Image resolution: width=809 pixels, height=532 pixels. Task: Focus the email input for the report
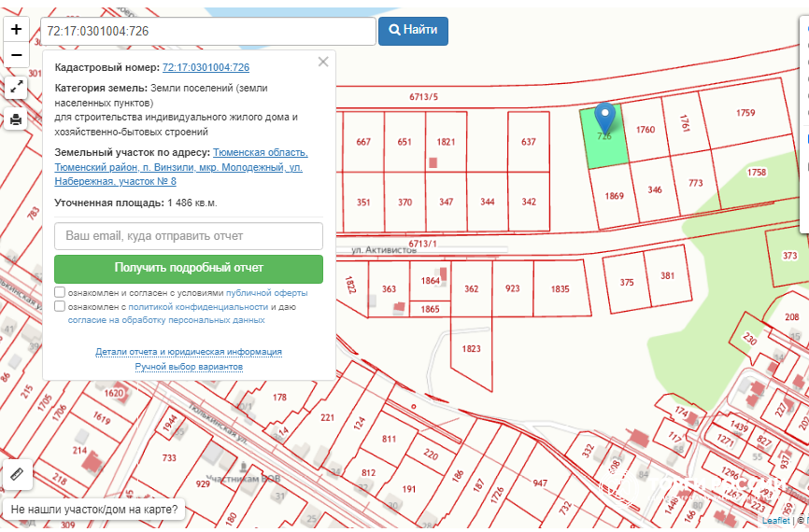point(189,236)
